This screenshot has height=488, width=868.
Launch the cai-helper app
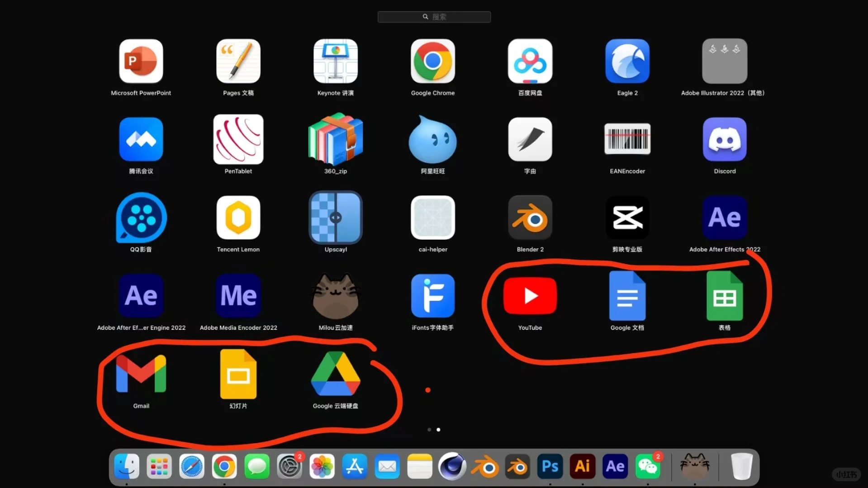click(x=433, y=218)
